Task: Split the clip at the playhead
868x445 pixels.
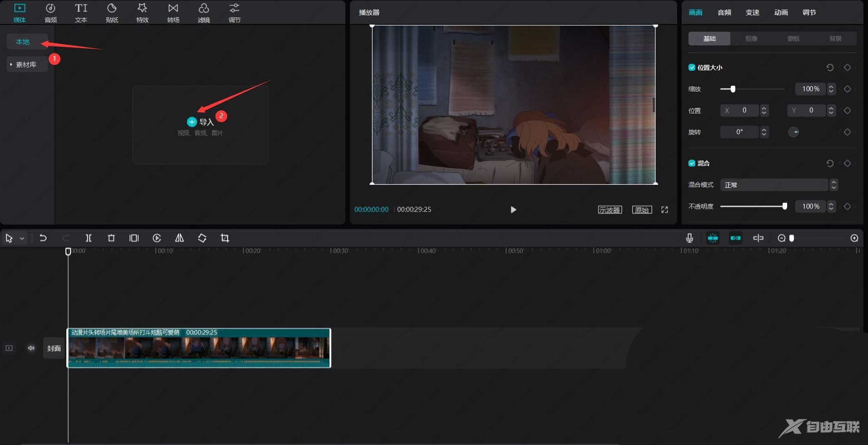Action: pyautogui.click(x=89, y=238)
